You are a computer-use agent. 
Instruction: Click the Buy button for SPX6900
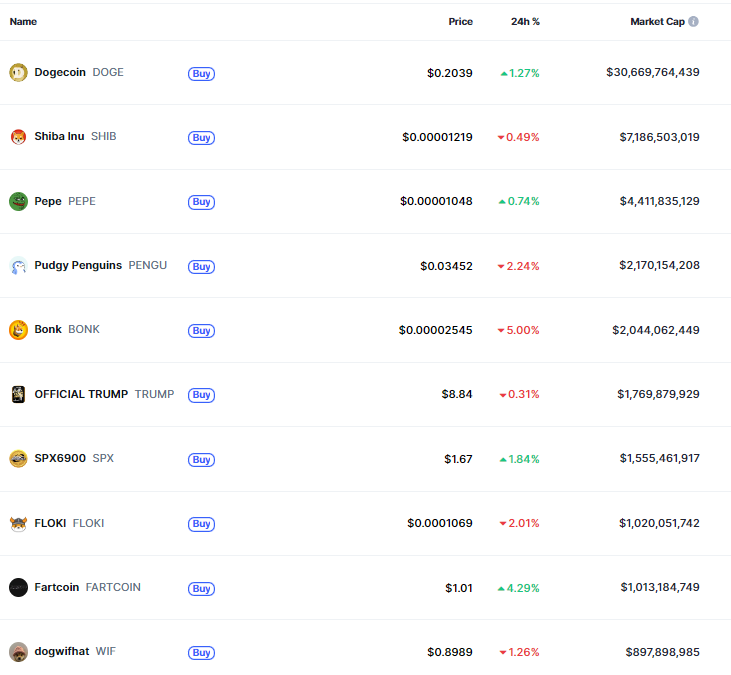click(201, 460)
